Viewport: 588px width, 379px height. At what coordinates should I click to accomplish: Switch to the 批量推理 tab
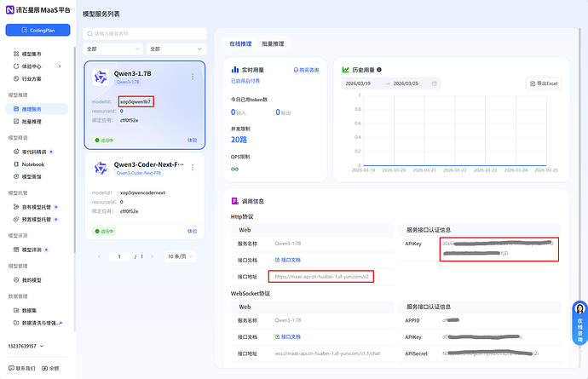click(x=273, y=43)
